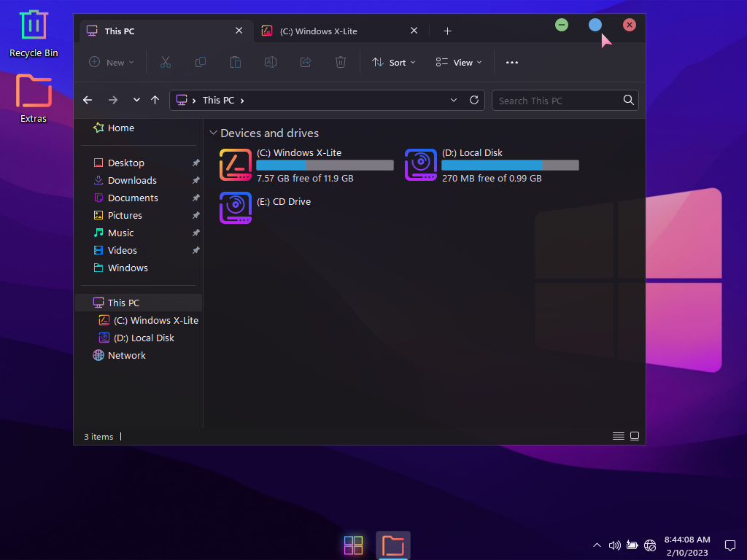Unpin Videos from quick access

click(x=196, y=251)
